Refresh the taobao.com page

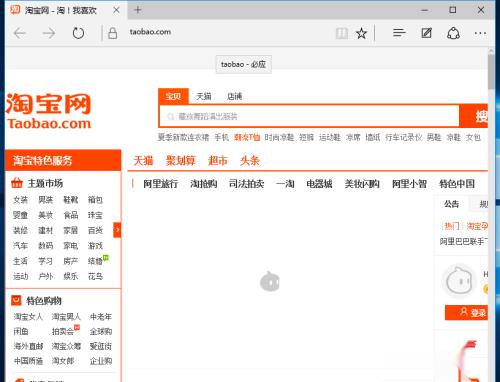78,33
